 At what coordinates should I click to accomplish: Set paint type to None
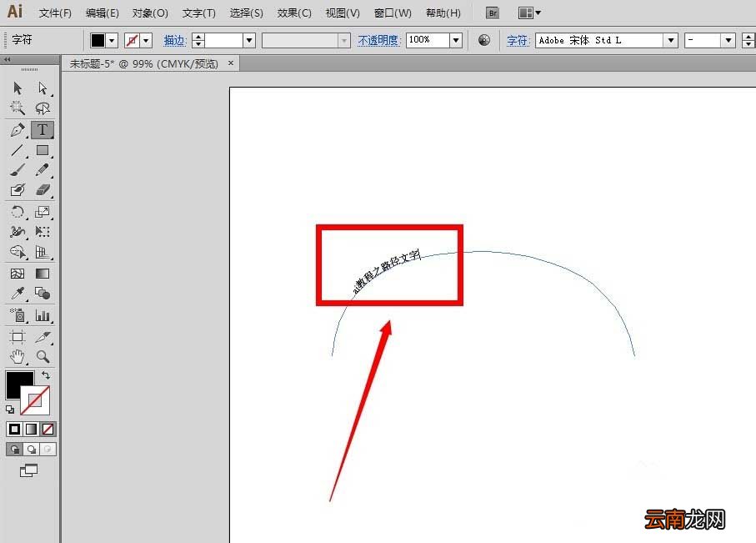click(48, 429)
